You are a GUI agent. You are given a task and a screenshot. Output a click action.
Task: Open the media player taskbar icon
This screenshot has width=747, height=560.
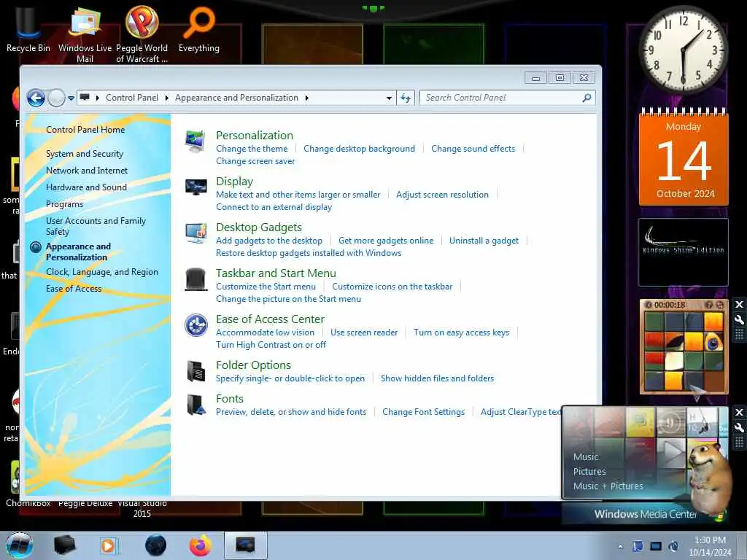[x=109, y=545]
